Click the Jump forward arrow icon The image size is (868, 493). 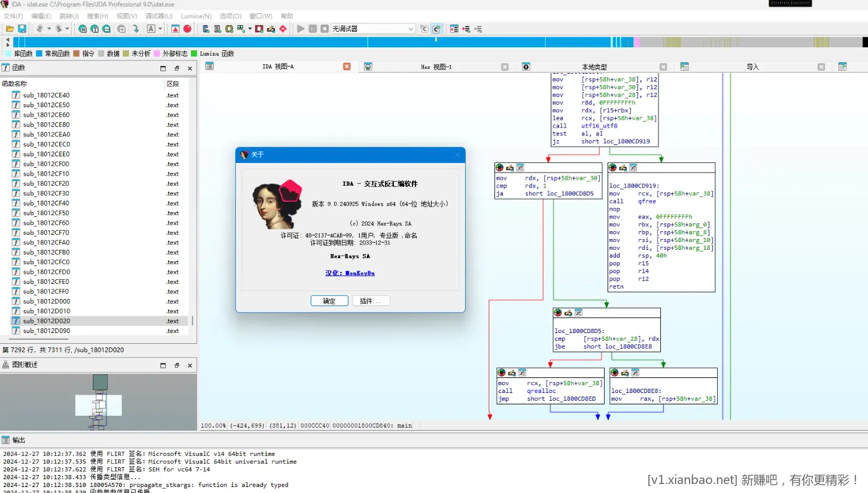pyautogui.click(x=59, y=29)
